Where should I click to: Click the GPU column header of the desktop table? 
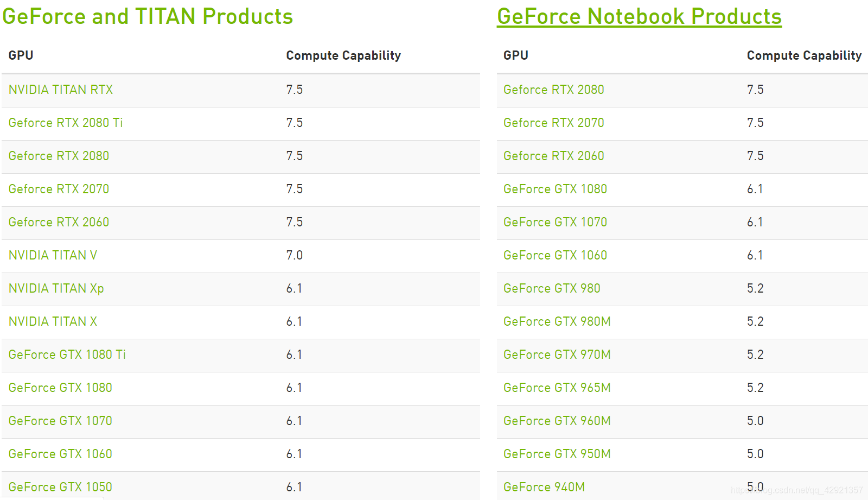[x=21, y=55]
